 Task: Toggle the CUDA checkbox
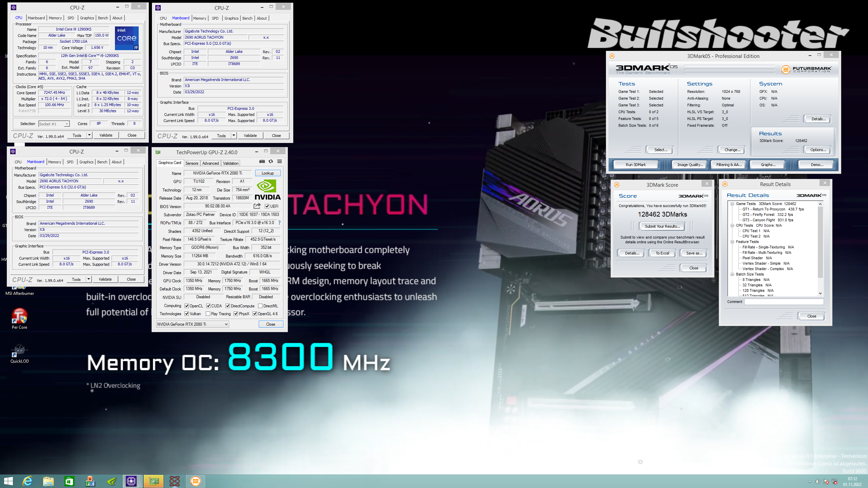tap(209, 306)
